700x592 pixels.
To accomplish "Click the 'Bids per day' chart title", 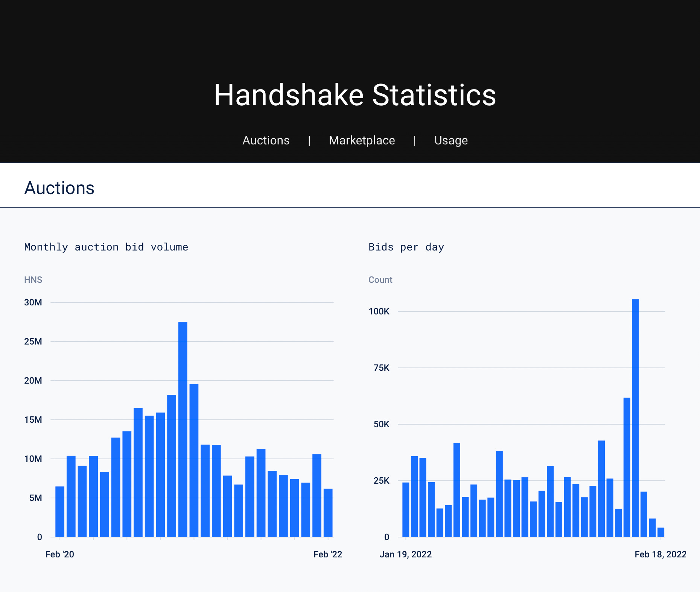I will pyautogui.click(x=406, y=247).
